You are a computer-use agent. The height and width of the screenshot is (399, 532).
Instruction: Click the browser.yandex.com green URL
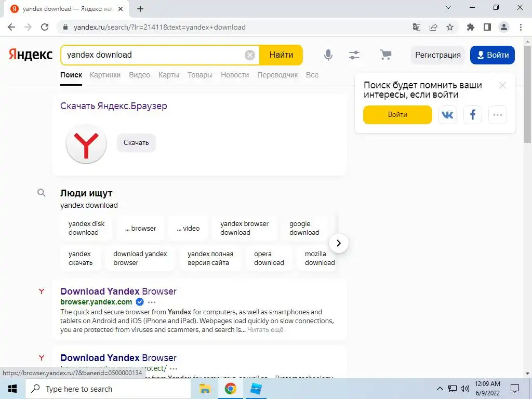pos(96,302)
